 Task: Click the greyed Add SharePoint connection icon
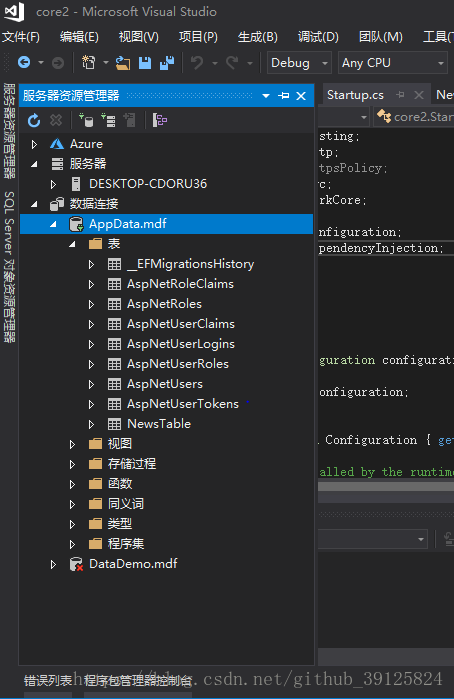click(x=129, y=120)
